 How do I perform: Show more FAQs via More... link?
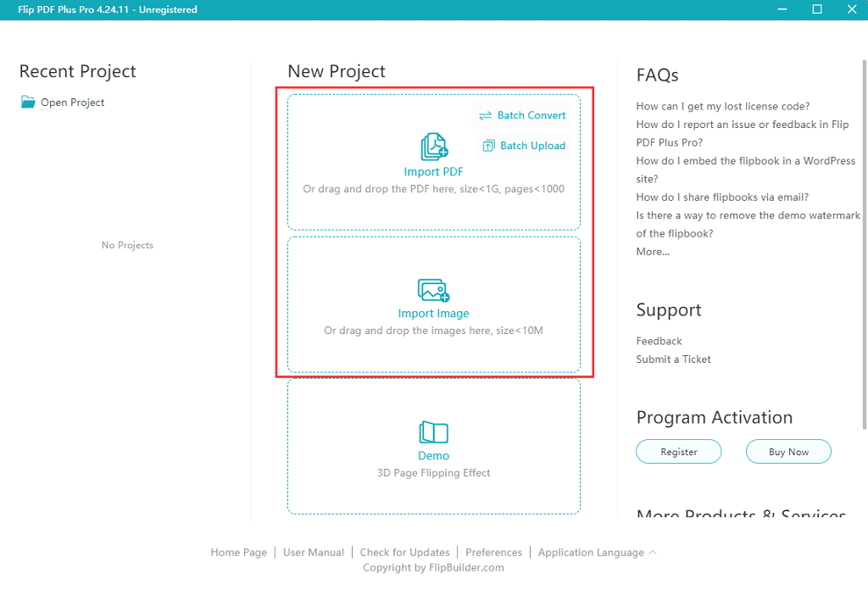coord(653,252)
